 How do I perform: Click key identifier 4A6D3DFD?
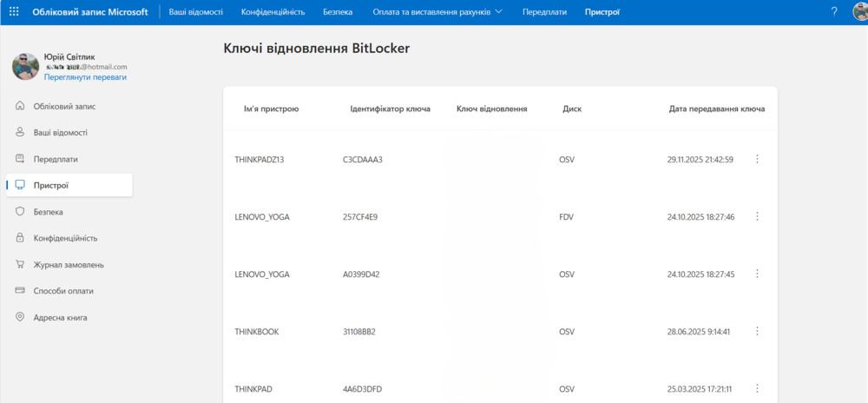362,389
